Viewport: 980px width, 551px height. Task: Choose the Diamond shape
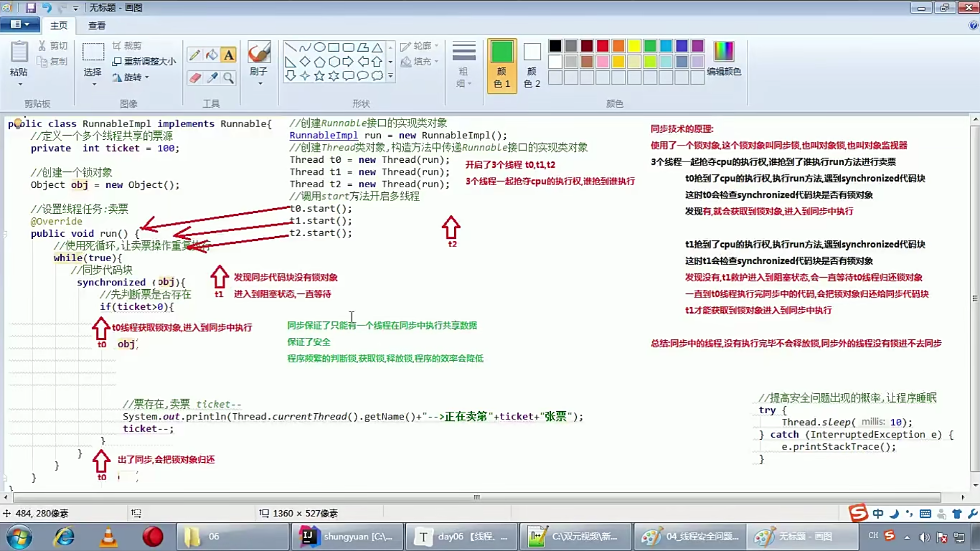tap(305, 62)
